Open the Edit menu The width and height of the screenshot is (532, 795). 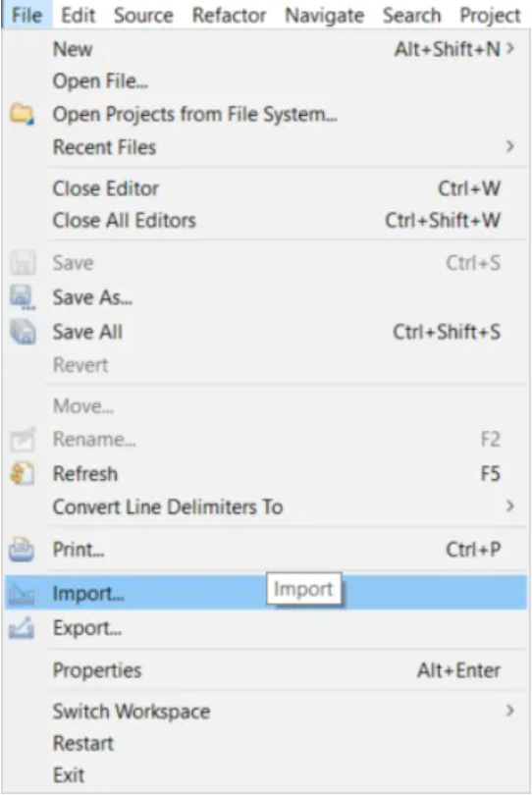pyautogui.click(x=78, y=15)
